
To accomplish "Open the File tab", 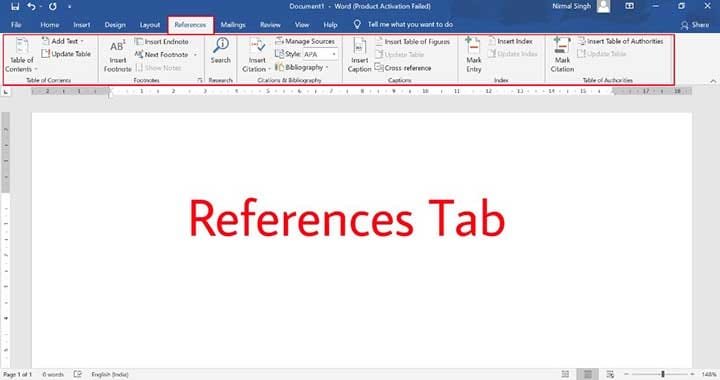I will pos(16,25).
